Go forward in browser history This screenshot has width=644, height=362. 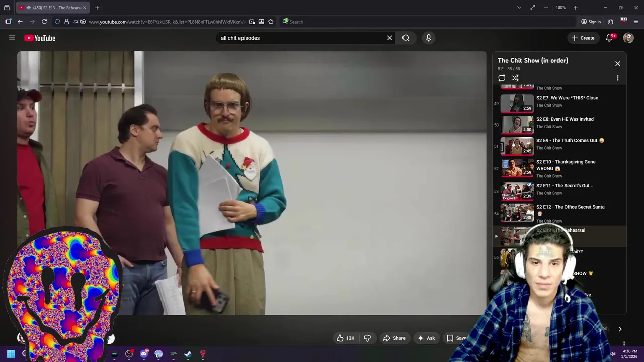(32, 22)
